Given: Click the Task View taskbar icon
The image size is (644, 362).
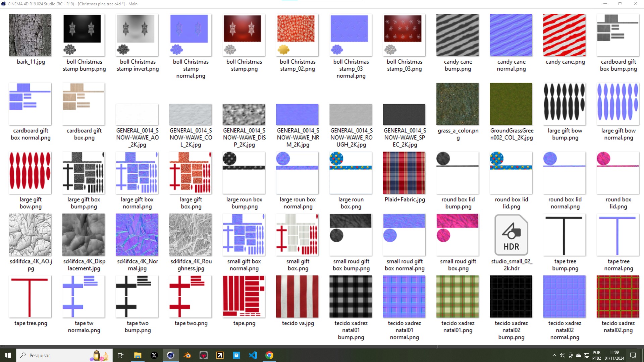Looking at the screenshot, I should (x=121, y=355).
